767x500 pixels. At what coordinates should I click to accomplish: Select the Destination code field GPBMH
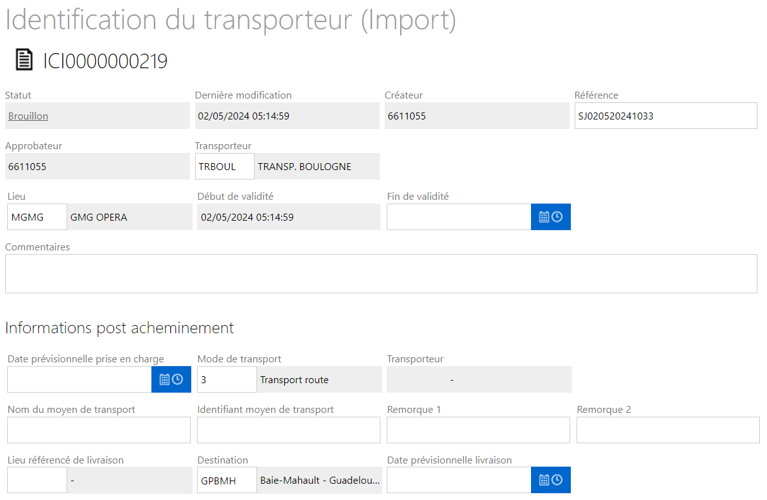click(x=226, y=480)
